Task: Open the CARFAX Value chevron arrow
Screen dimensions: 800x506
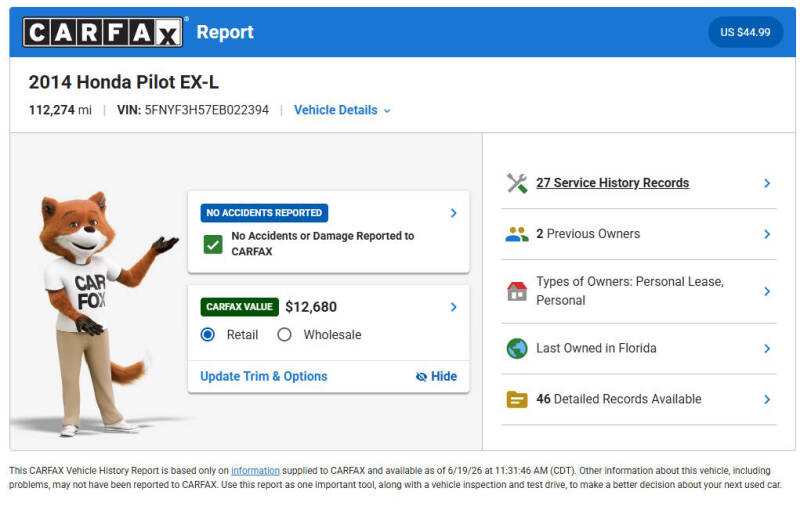Action: [454, 307]
